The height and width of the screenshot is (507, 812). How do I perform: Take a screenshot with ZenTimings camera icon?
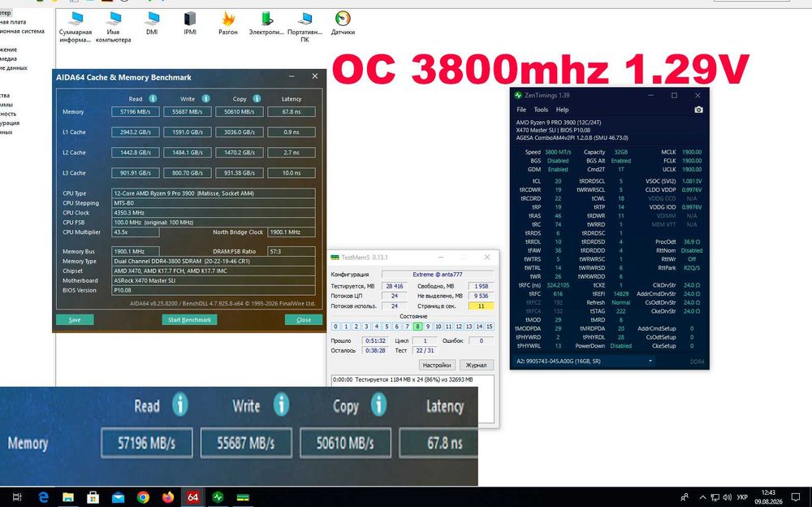tap(698, 110)
